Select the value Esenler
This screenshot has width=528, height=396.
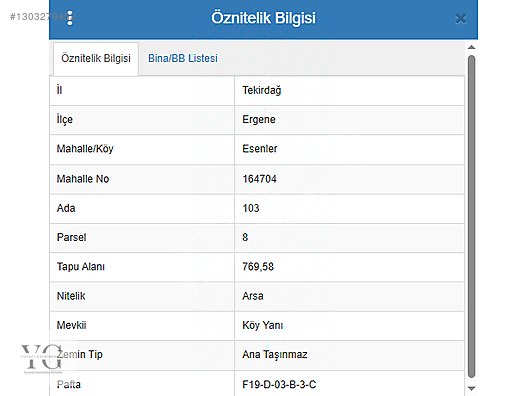tap(260, 148)
